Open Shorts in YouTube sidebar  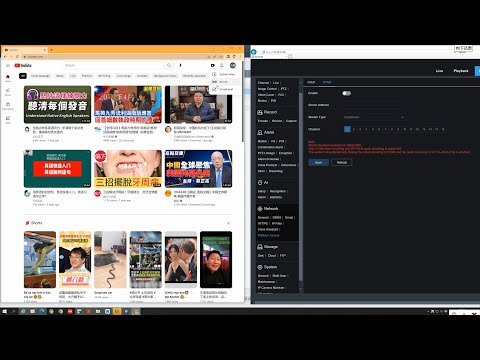(8, 92)
